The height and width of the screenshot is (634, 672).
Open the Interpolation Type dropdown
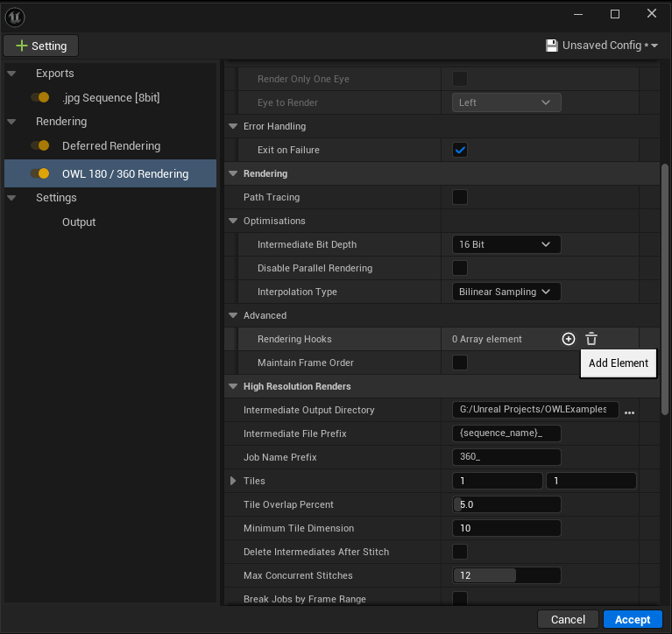[x=506, y=292]
